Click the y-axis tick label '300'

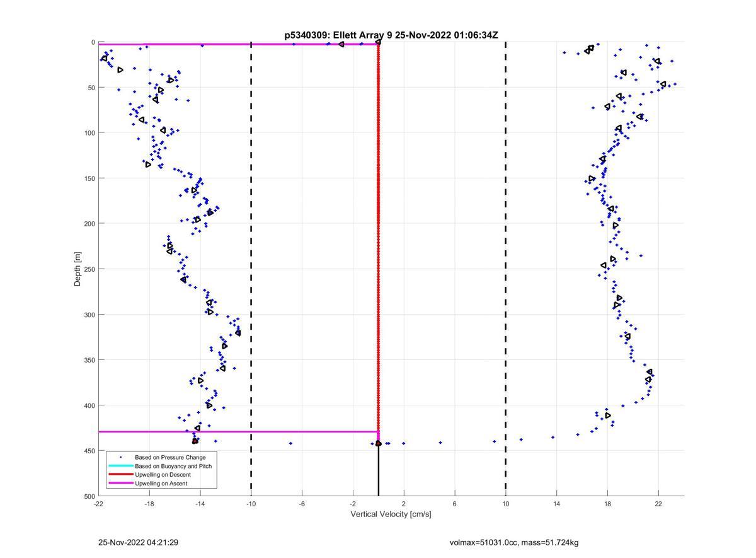click(x=89, y=315)
